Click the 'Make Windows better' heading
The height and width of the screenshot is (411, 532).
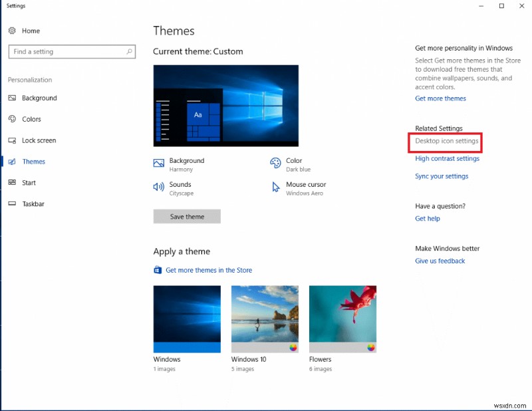[447, 249]
